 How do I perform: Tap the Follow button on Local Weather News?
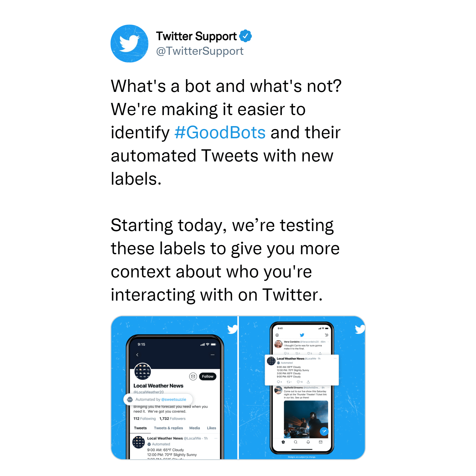coord(208,376)
